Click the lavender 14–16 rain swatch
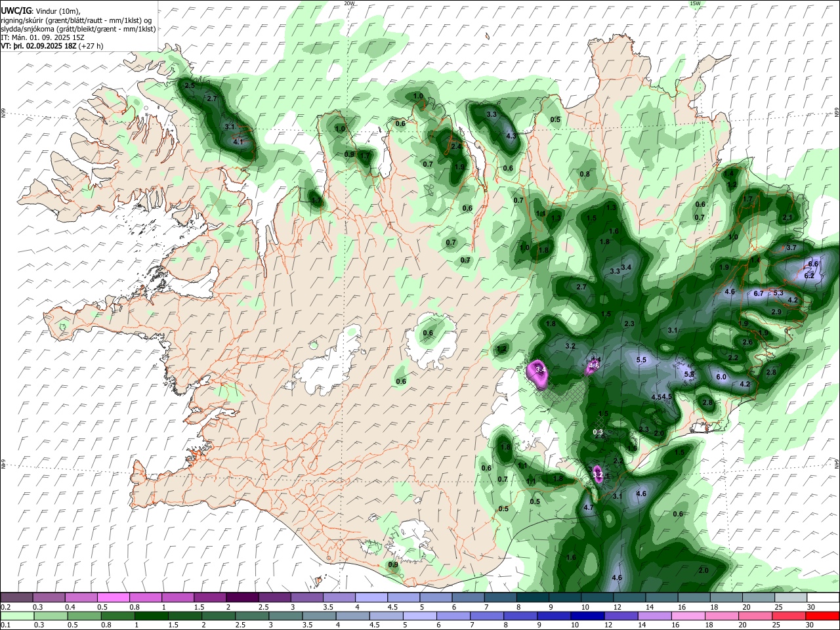 654,616
